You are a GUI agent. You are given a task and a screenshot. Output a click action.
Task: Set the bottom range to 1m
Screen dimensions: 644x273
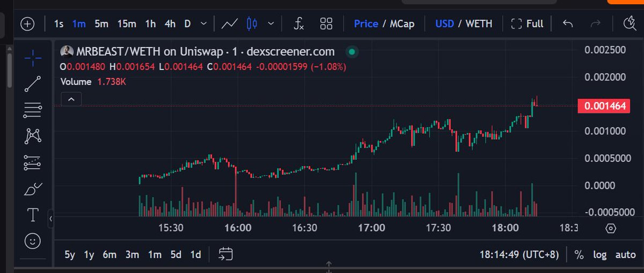155,255
